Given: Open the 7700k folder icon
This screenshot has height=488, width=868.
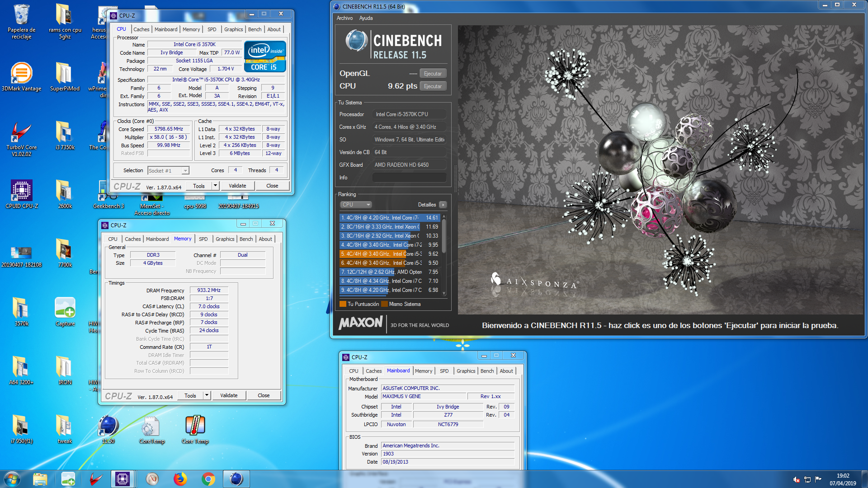Looking at the screenshot, I should click(x=65, y=253).
